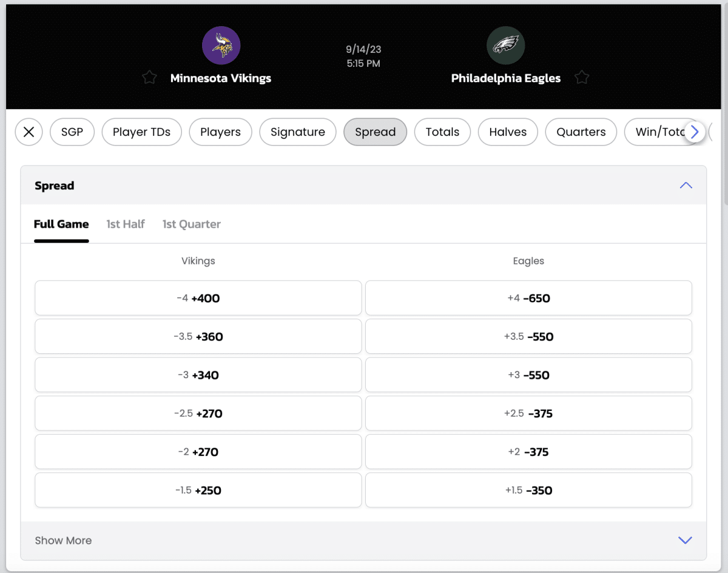Bet Eagles +3.5 at -550
The image size is (728, 573).
(x=528, y=336)
